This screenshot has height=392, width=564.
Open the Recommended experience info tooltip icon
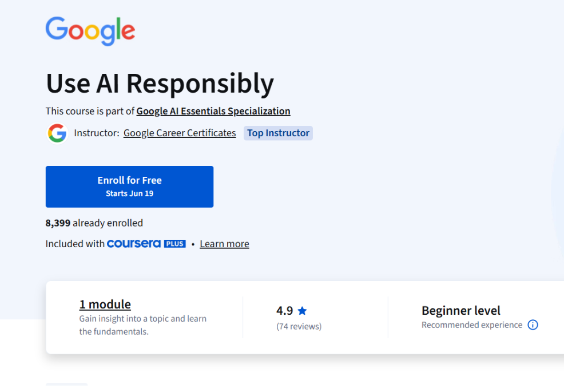[533, 324]
